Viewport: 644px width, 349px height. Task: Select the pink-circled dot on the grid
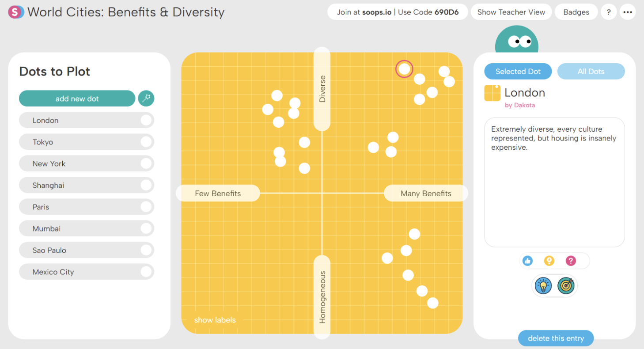point(404,69)
